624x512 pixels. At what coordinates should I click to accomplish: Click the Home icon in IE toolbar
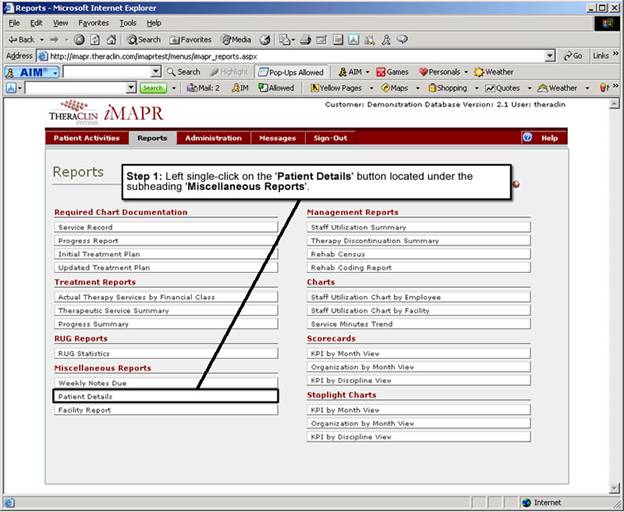pos(108,40)
